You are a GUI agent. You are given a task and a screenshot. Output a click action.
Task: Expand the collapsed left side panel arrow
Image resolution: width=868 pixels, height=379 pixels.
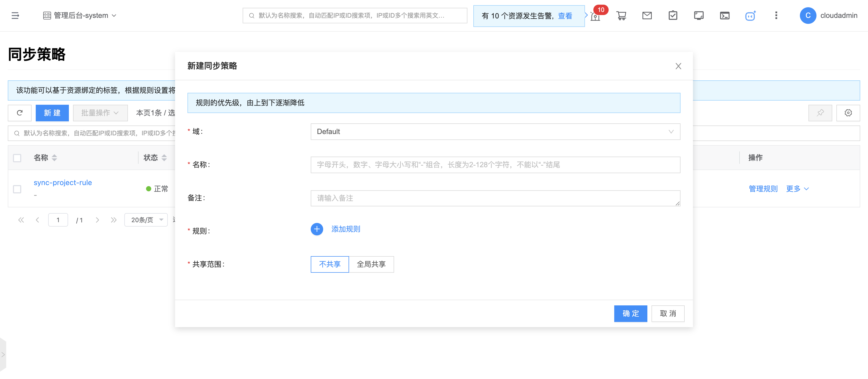pos(3,355)
